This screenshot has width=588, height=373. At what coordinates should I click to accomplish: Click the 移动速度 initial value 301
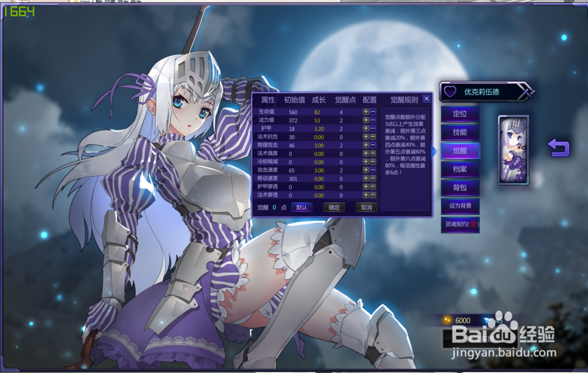click(x=293, y=179)
